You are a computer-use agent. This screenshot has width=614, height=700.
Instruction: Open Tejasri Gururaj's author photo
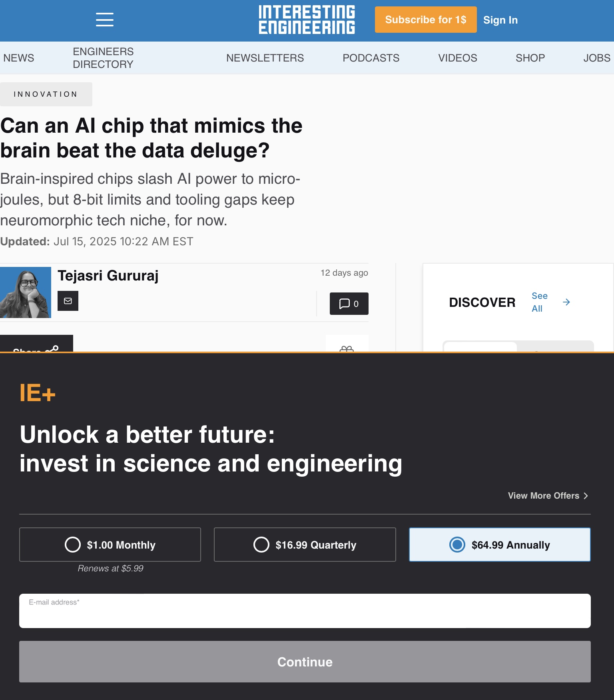click(26, 292)
